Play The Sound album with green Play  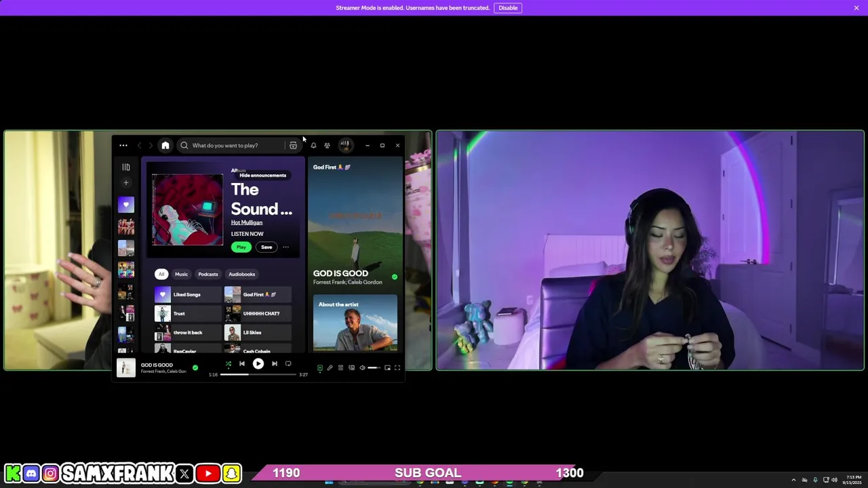coord(241,247)
